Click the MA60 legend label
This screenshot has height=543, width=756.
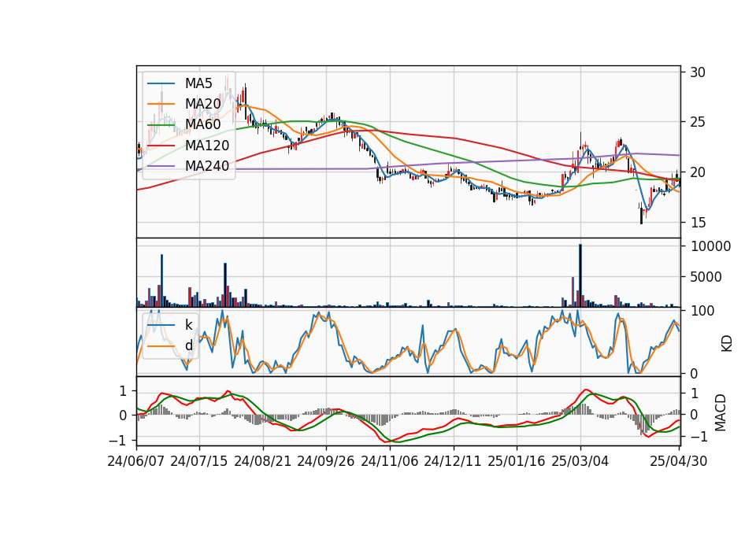click(x=202, y=124)
